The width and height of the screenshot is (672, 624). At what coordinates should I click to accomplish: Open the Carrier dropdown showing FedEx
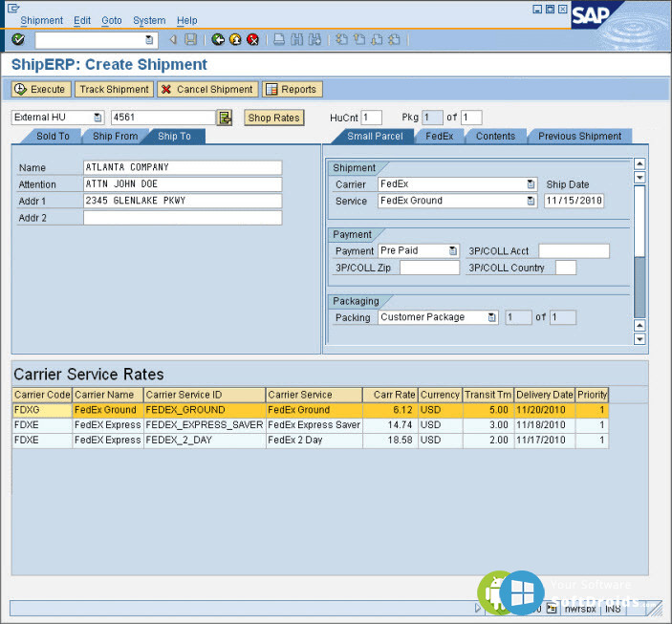(x=531, y=184)
